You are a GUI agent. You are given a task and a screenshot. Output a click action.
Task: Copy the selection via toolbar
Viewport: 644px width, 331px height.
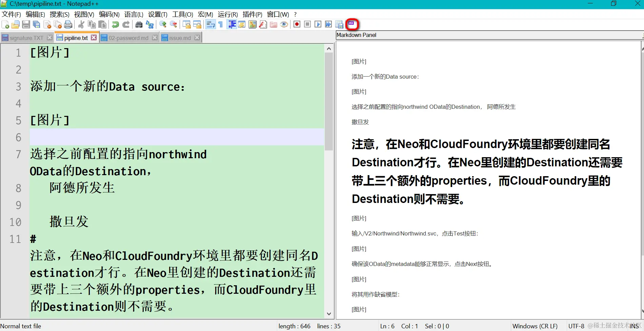click(92, 24)
